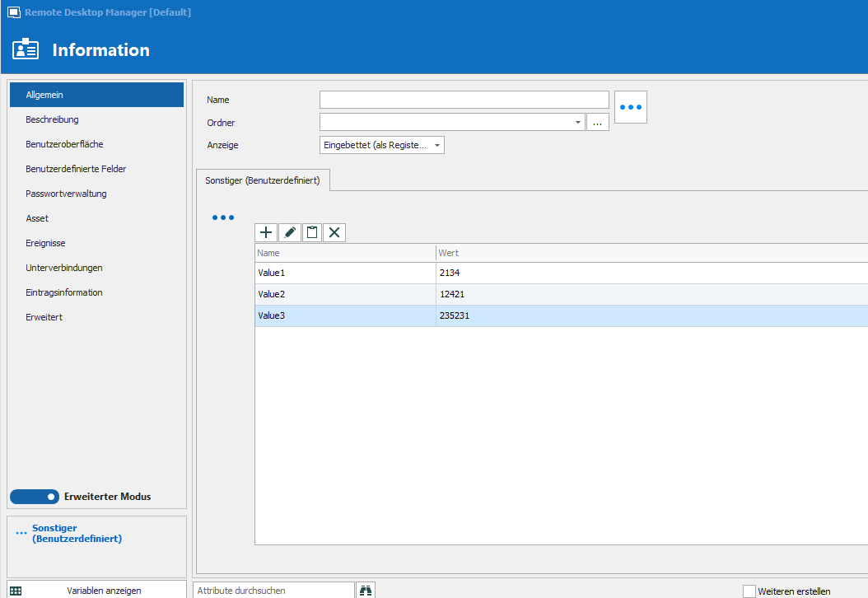Image resolution: width=868 pixels, height=598 pixels.
Task: Select the Value2 table row
Action: (x=562, y=294)
